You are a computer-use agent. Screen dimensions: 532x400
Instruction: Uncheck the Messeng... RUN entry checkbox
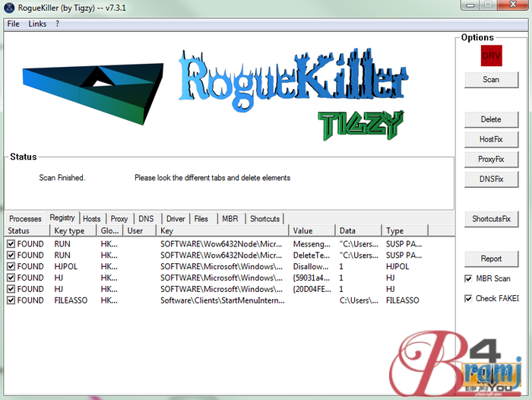11,244
